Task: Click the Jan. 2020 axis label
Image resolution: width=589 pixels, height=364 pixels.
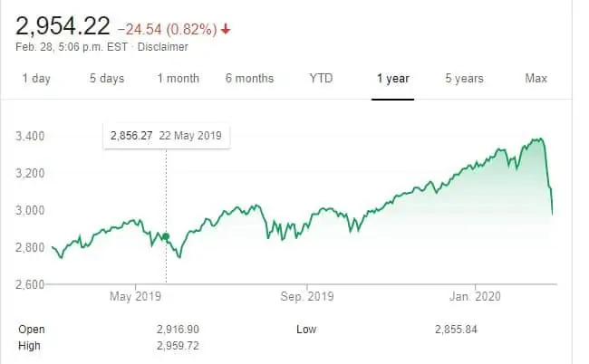Action: [477, 297]
